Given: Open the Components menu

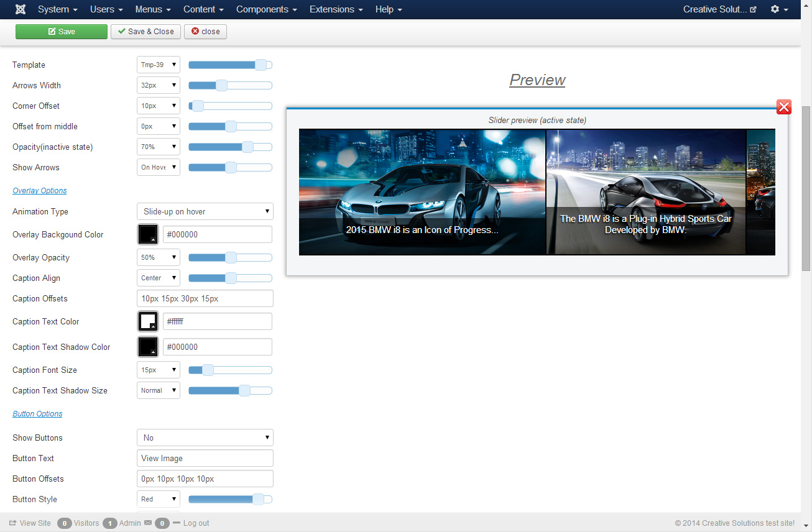Looking at the screenshot, I should click(266, 9).
